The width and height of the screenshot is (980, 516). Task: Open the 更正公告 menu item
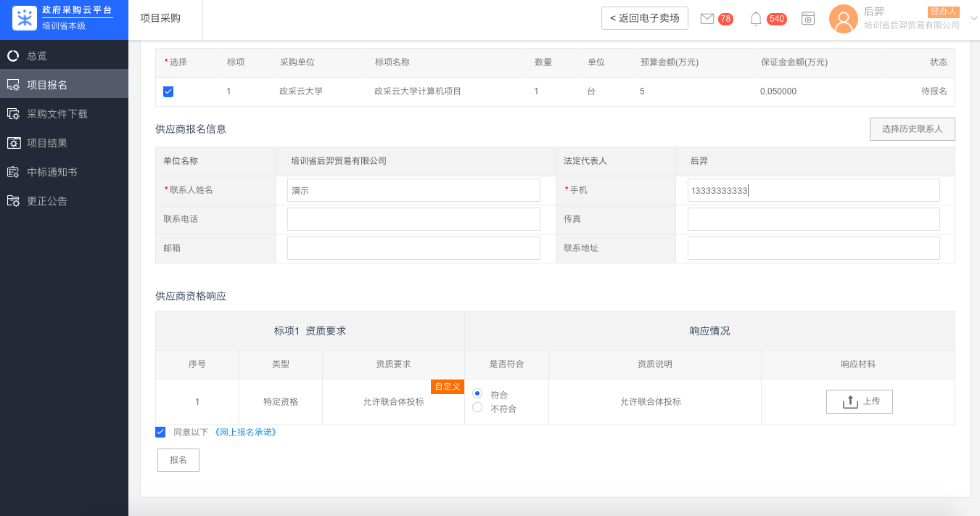click(x=64, y=201)
